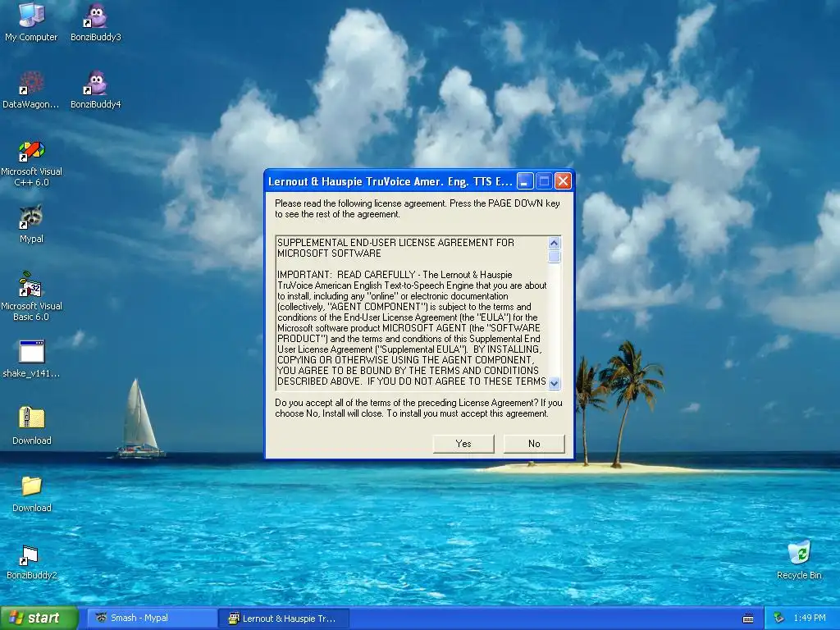
Task: Switch to Smash - Mypal taskbar button
Action: (x=153, y=619)
